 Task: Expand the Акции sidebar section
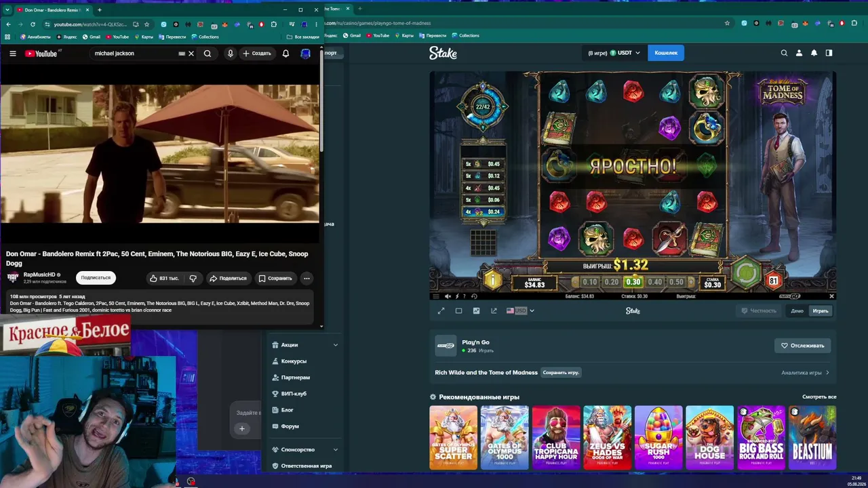[304, 345]
